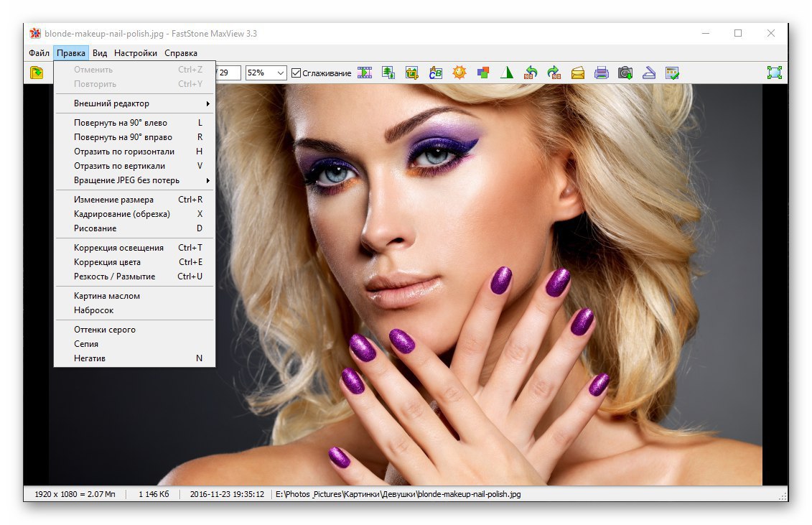
Task: Open the draw text tool icon
Action: pos(436,73)
